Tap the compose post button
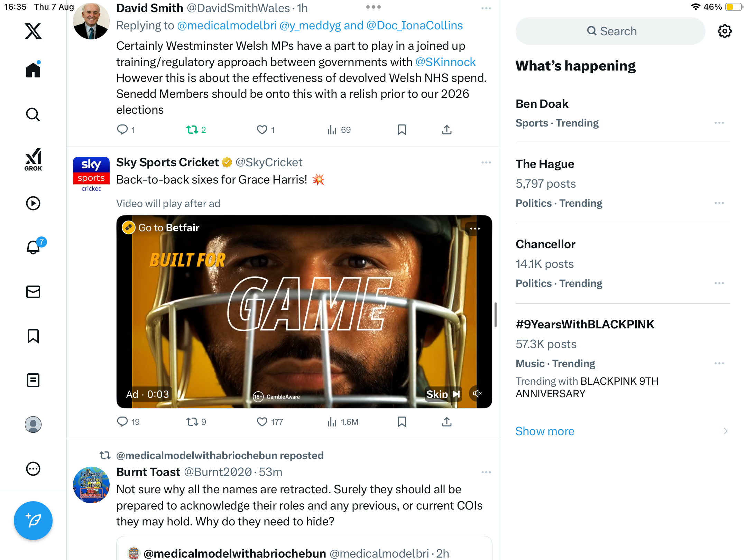This screenshot has height=560, width=747. (33, 520)
